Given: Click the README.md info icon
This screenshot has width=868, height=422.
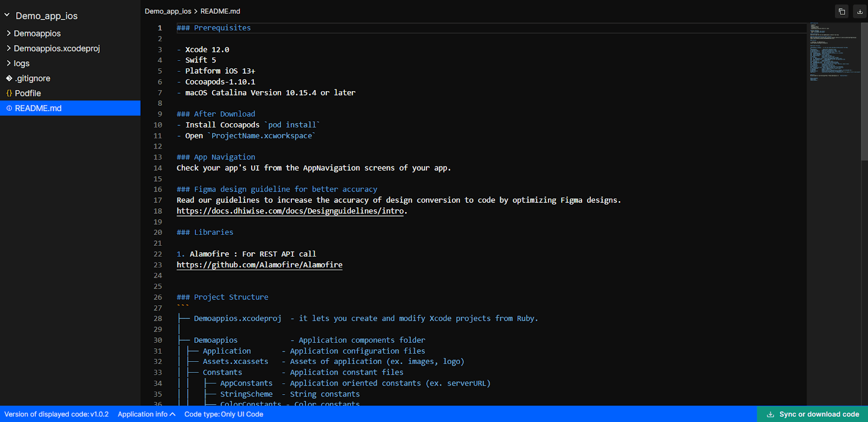Looking at the screenshot, I should point(9,108).
